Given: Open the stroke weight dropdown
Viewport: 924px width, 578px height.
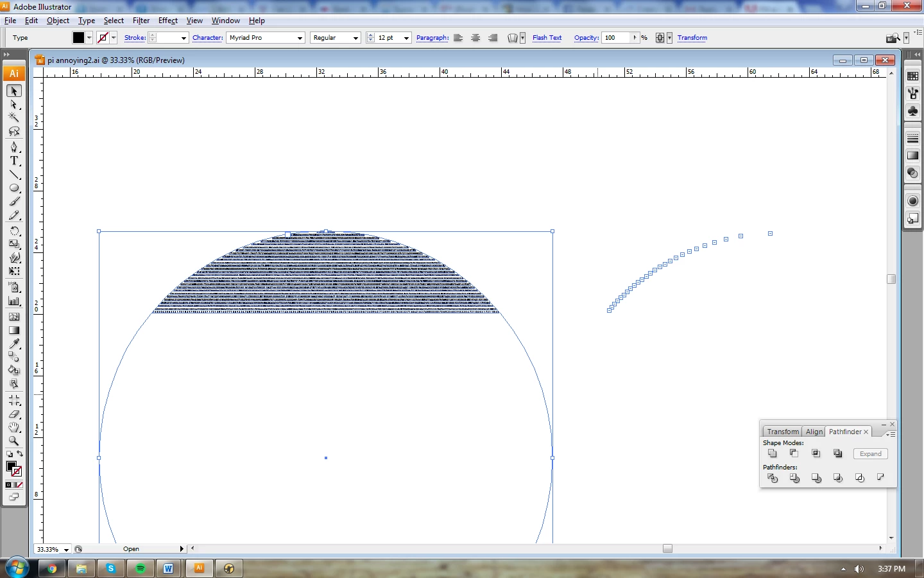Looking at the screenshot, I should point(184,38).
